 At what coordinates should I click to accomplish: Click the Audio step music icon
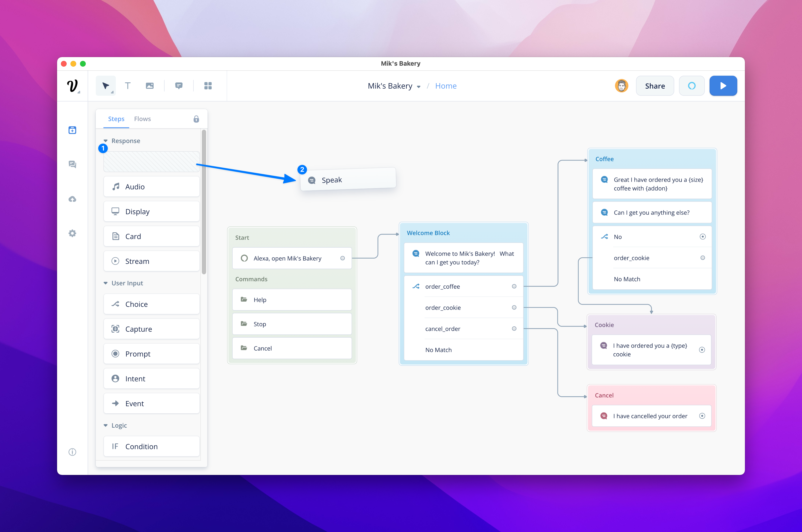[116, 187]
